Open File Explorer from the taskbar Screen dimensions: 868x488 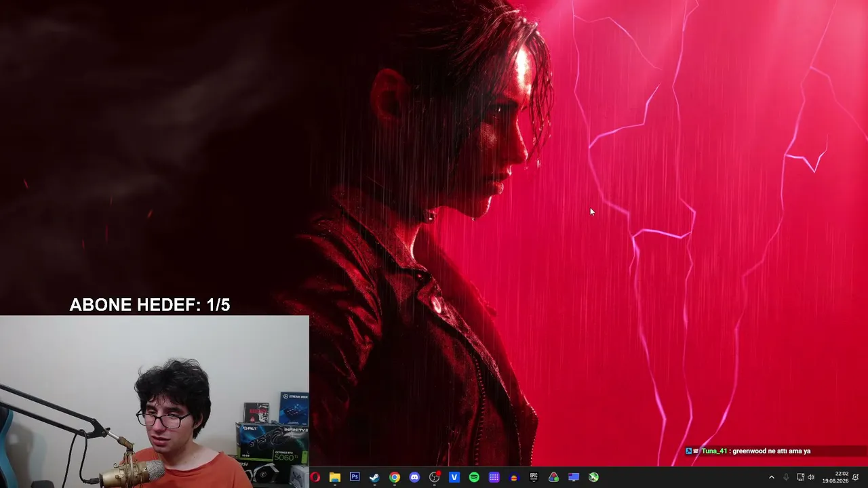point(335,477)
